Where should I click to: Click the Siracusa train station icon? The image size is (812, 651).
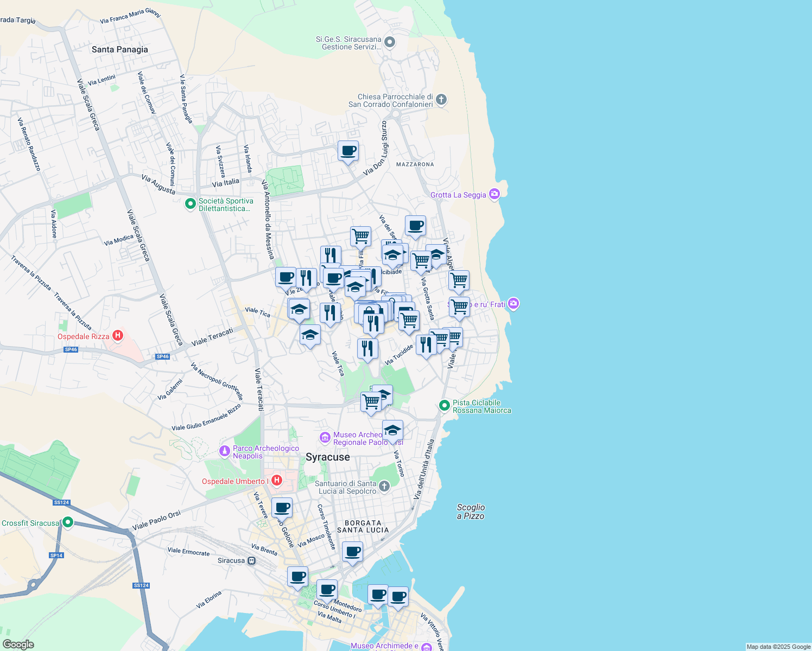251,560
